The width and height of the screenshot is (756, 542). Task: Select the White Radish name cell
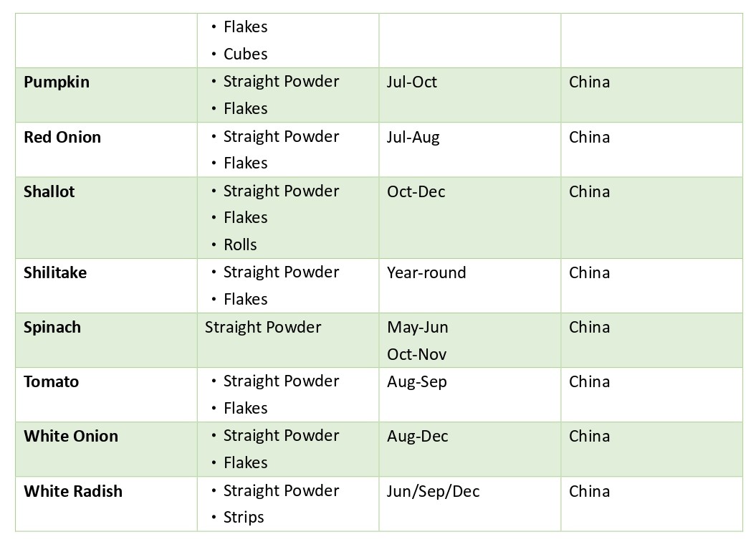tap(73, 491)
